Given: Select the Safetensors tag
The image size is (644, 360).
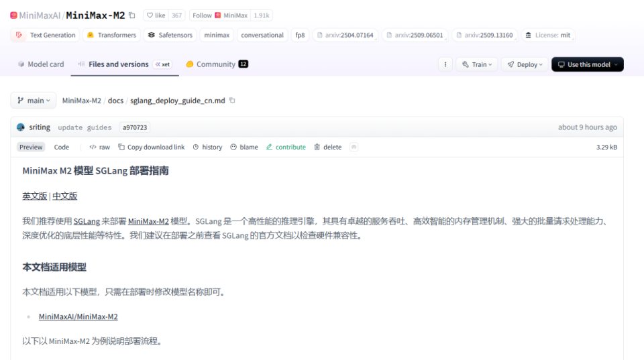Looking at the screenshot, I should tap(170, 35).
